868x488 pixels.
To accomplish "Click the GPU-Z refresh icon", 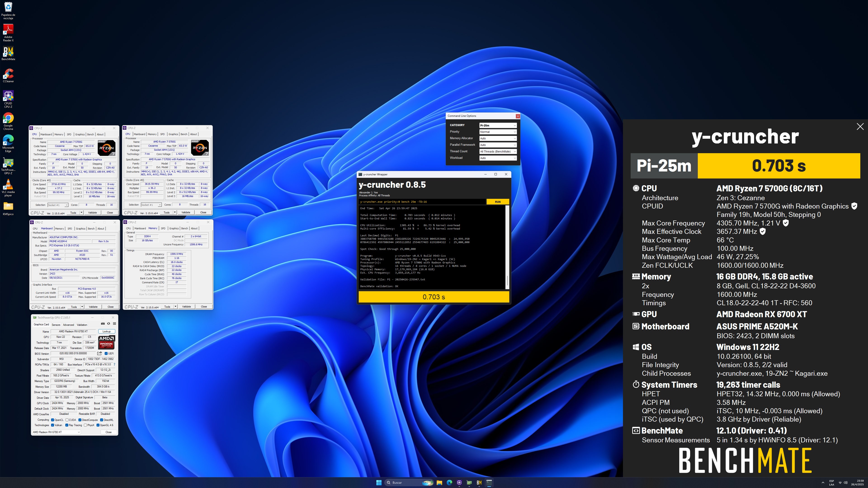I will pyautogui.click(x=108, y=324).
